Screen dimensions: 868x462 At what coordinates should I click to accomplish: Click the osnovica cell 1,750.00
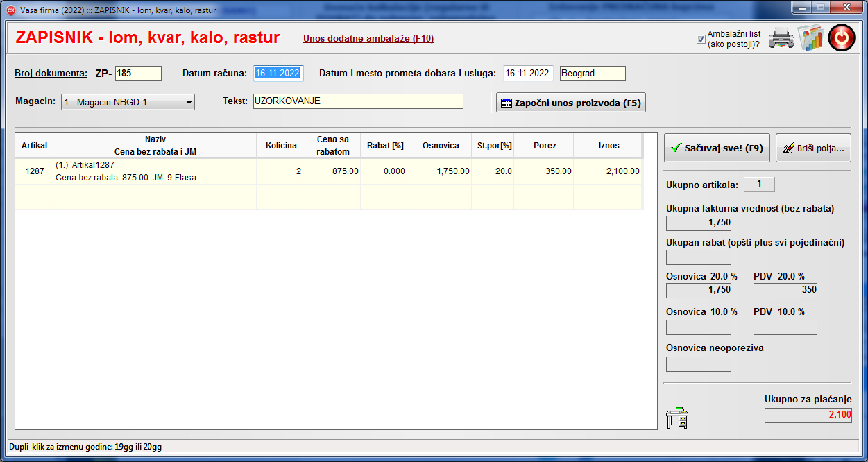pos(440,171)
